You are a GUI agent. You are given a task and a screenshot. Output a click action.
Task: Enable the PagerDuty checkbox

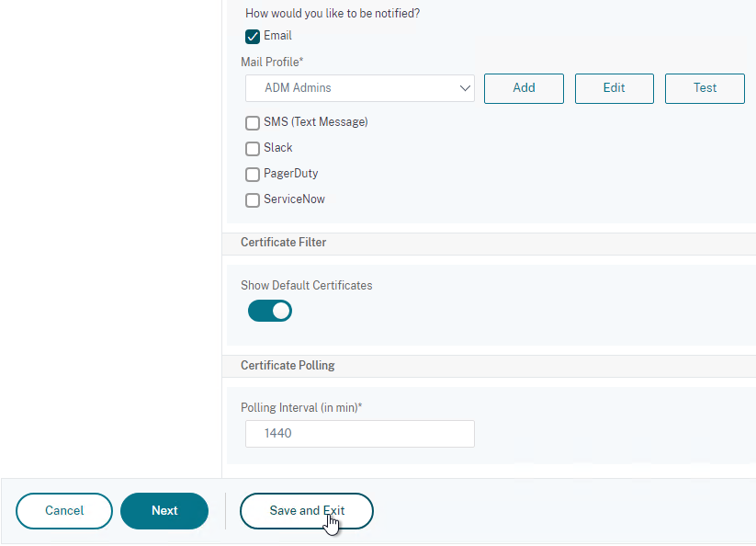[253, 174]
